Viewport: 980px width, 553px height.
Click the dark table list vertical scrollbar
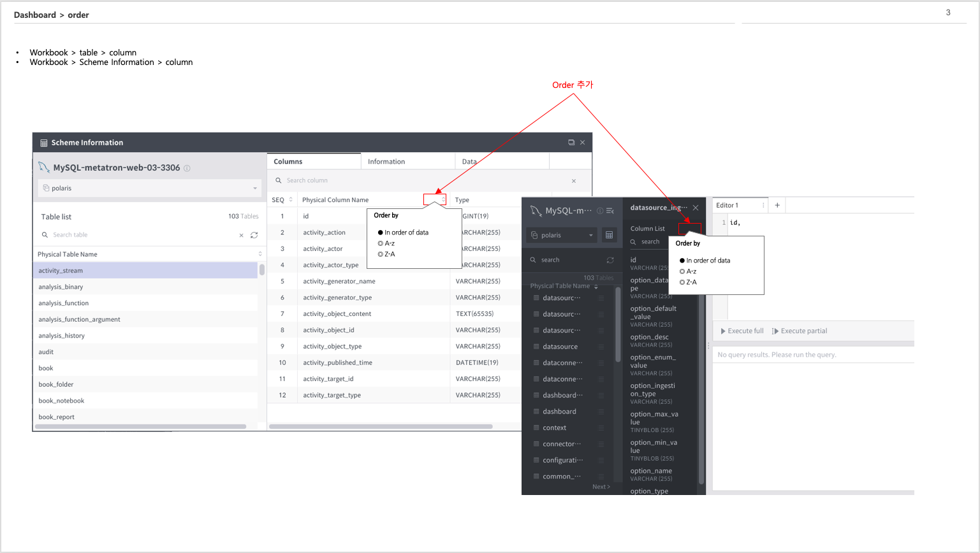(618, 325)
